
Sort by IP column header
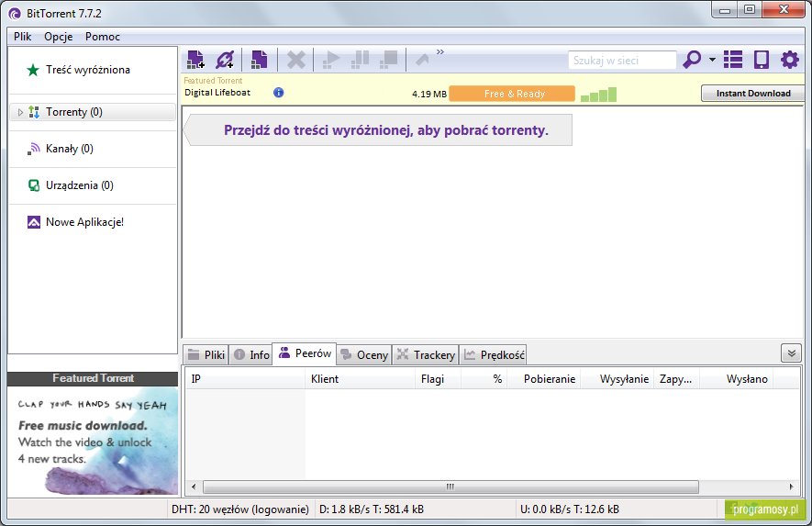[x=246, y=379]
